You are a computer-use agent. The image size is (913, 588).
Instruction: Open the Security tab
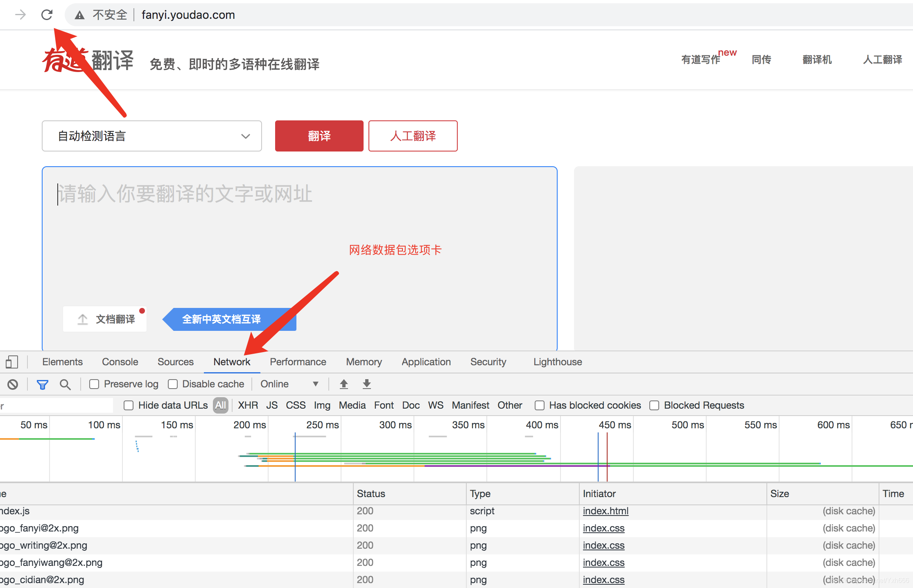(488, 362)
